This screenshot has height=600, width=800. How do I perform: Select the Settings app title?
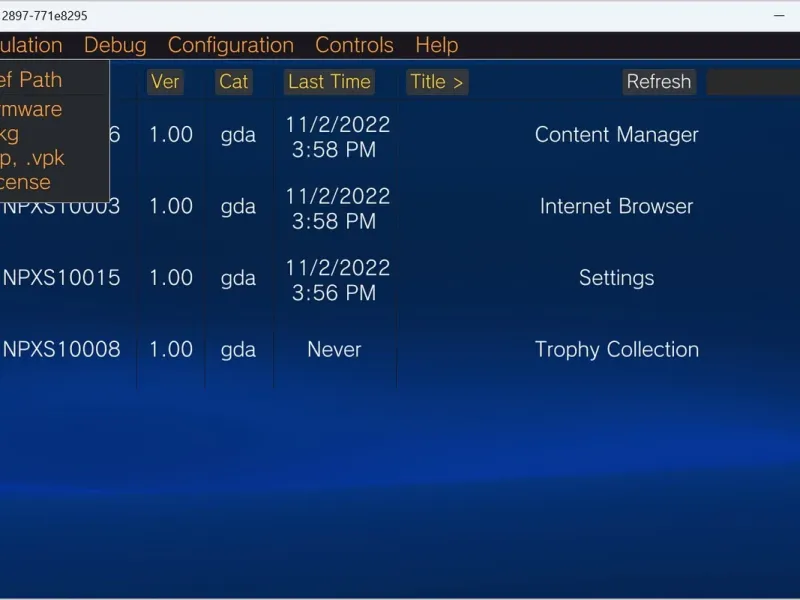(616, 278)
